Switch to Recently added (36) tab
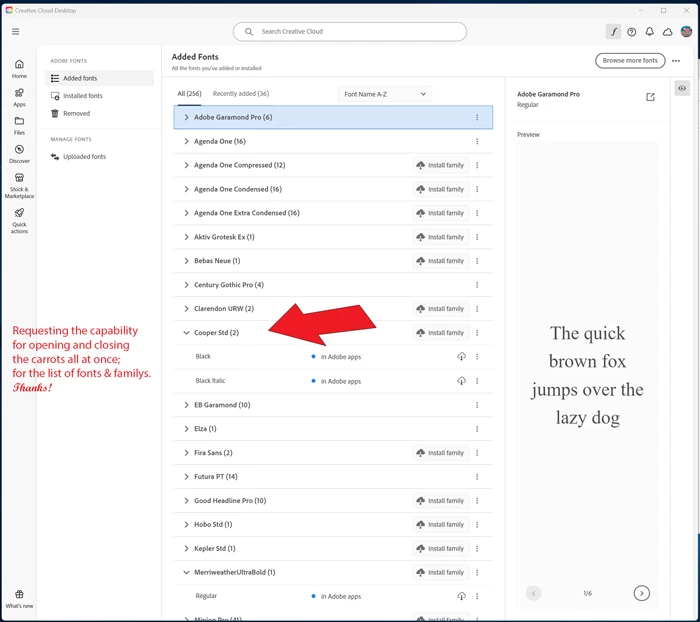Viewport: 700px width, 622px height. pos(241,94)
